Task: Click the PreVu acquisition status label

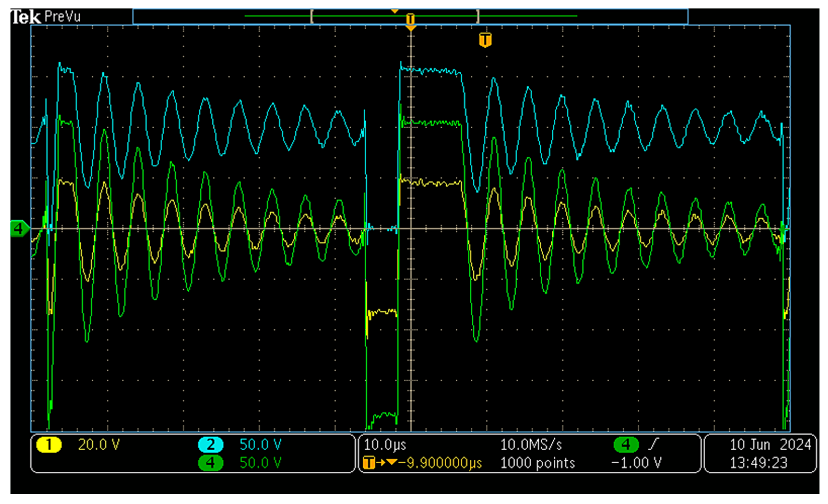Action: (x=63, y=16)
